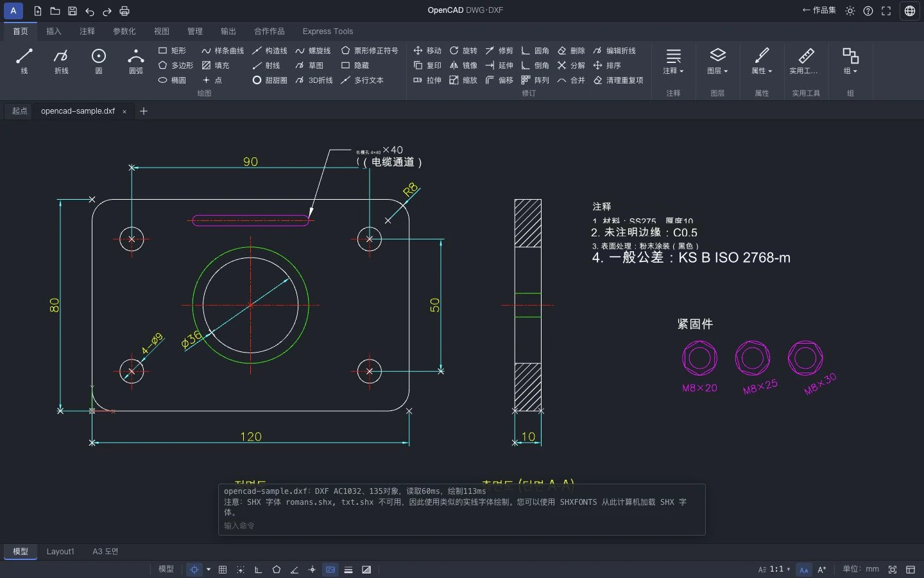The height and width of the screenshot is (578, 924).
Task: Select the 移动 (Move) tool
Action: [427, 51]
